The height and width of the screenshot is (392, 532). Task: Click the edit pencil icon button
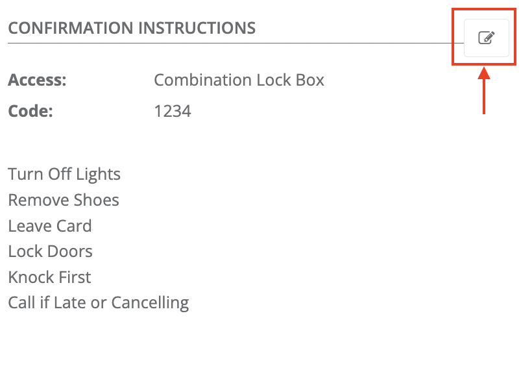486,38
